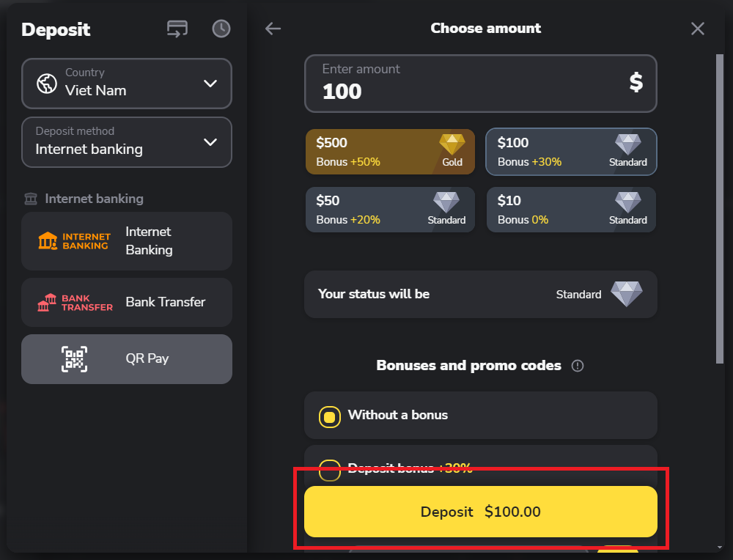Click the info icon beside Bonuses and promo codes
The image size is (733, 560).
click(x=578, y=366)
